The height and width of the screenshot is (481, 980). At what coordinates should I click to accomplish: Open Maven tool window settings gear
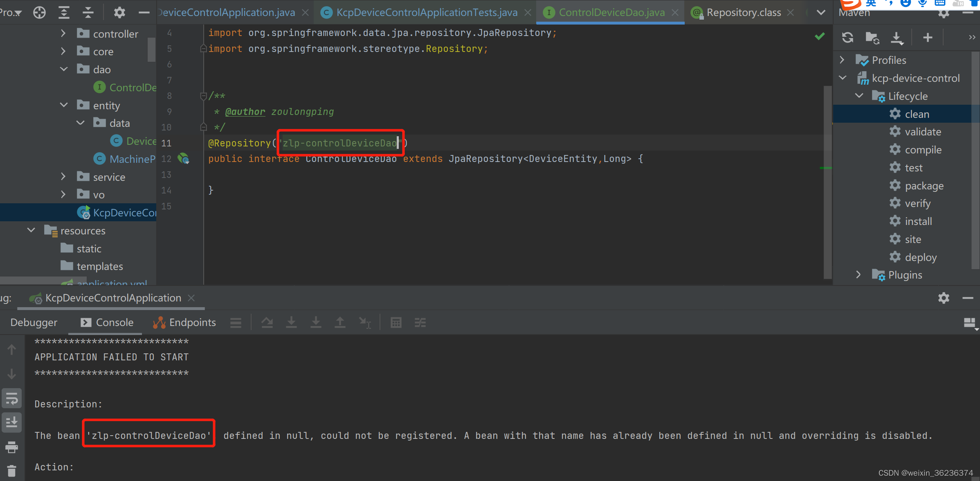(x=944, y=13)
